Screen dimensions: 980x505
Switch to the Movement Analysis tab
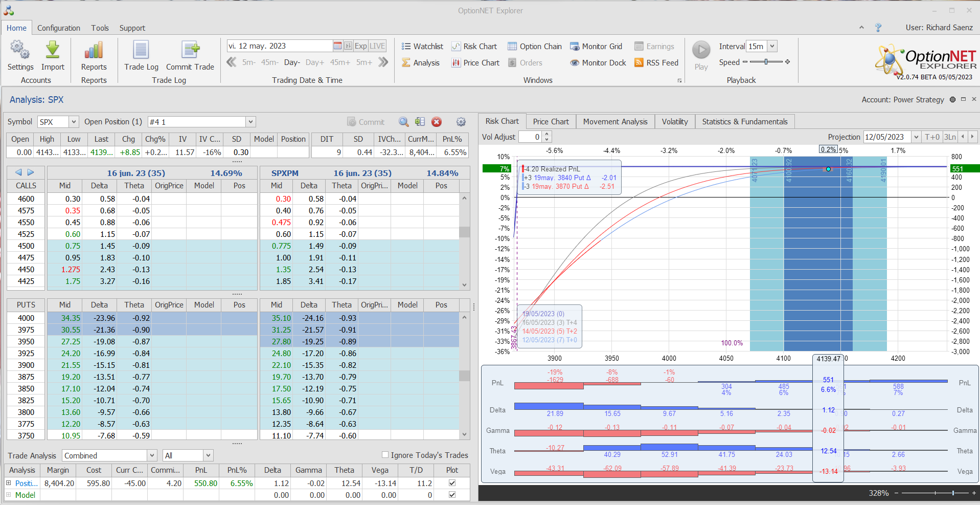click(615, 122)
